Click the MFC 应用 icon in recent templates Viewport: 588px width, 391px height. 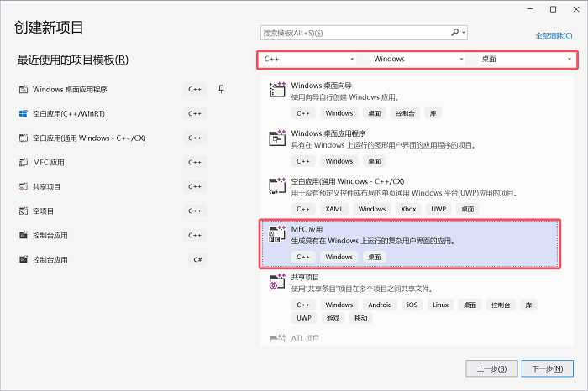(x=24, y=163)
